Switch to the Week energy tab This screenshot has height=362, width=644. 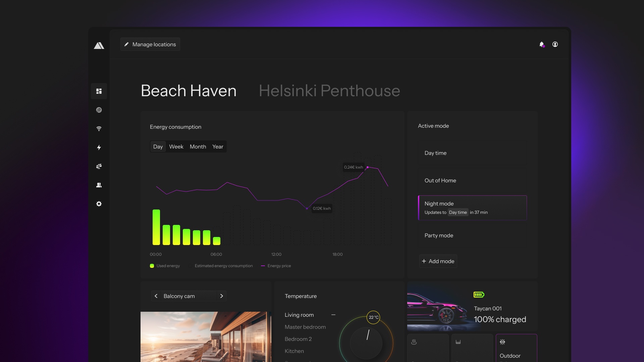click(176, 146)
